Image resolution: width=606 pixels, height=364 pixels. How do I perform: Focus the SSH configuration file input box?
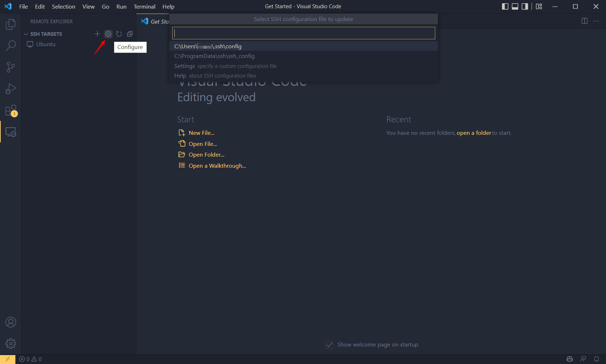click(304, 33)
